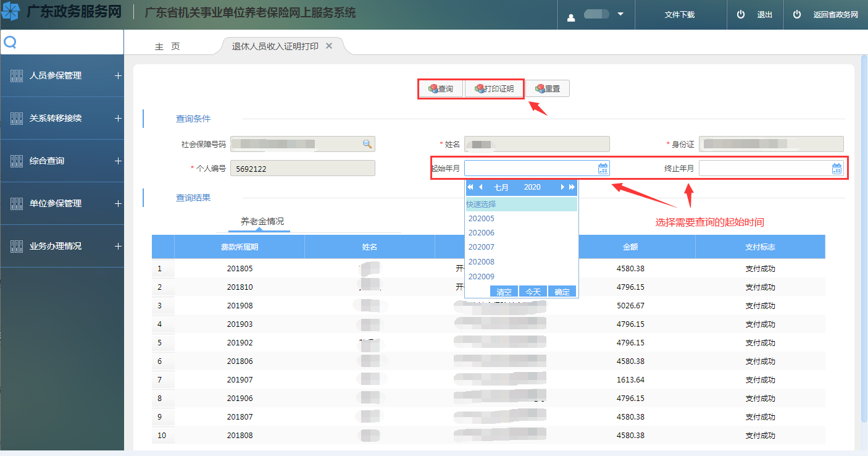This screenshot has height=456, width=868.
Task: Click the calendar icon in 起始年月 field
Action: point(603,169)
